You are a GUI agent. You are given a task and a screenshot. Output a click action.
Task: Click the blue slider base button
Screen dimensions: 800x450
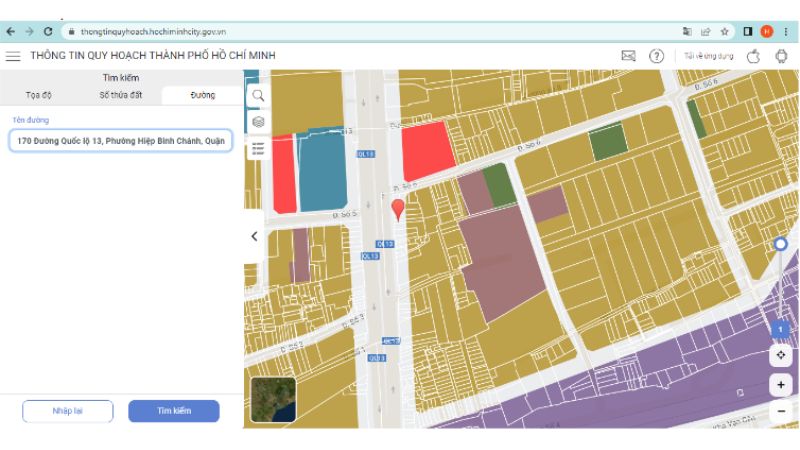click(x=780, y=330)
